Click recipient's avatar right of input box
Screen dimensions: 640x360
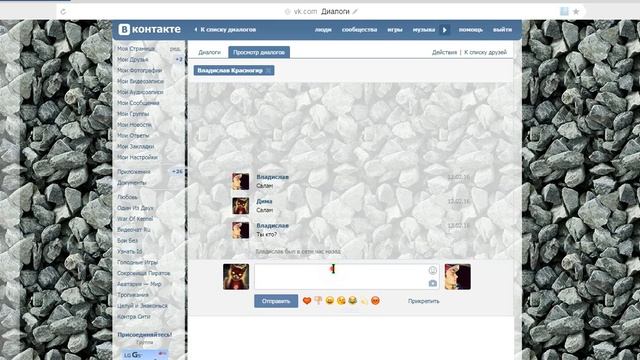coord(457,277)
